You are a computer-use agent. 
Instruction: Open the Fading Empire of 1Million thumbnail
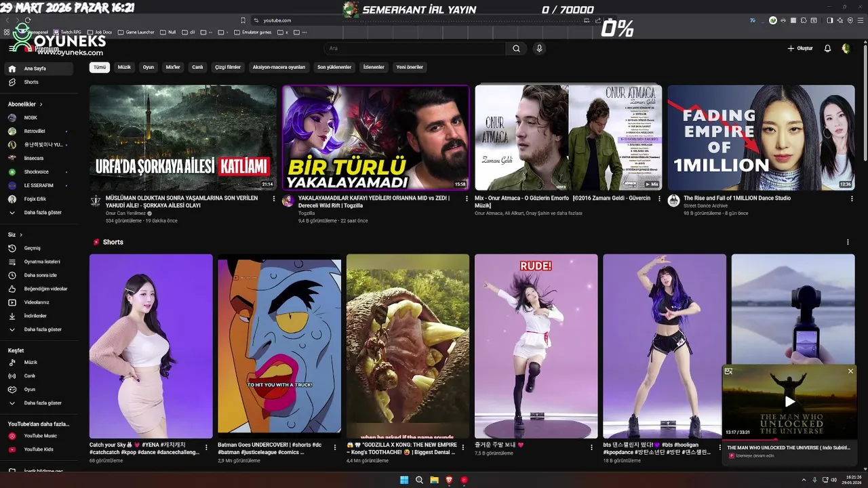[761, 138]
